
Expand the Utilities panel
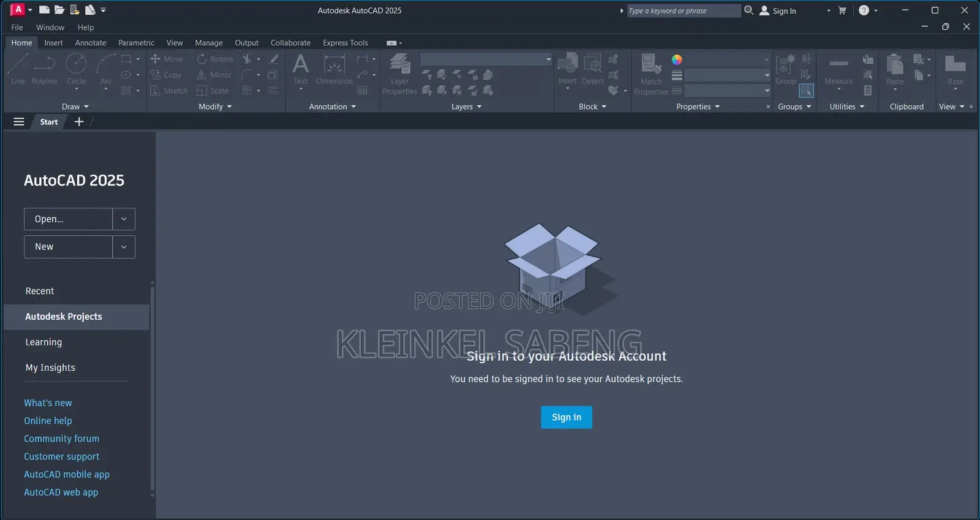pyautogui.click(x=846, y=107)
